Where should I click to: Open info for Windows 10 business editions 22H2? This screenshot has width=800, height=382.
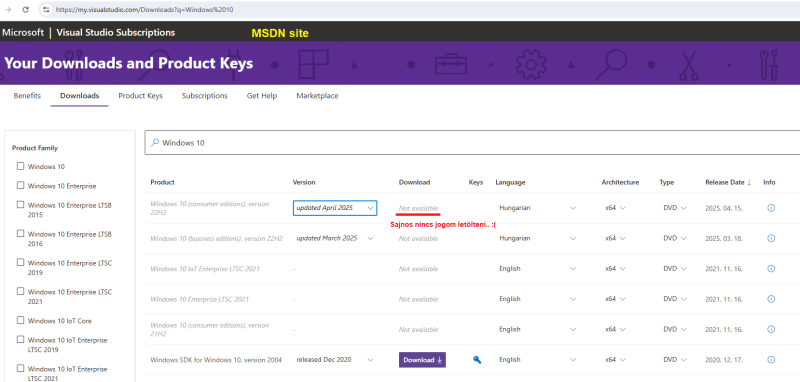coord(771,238)
